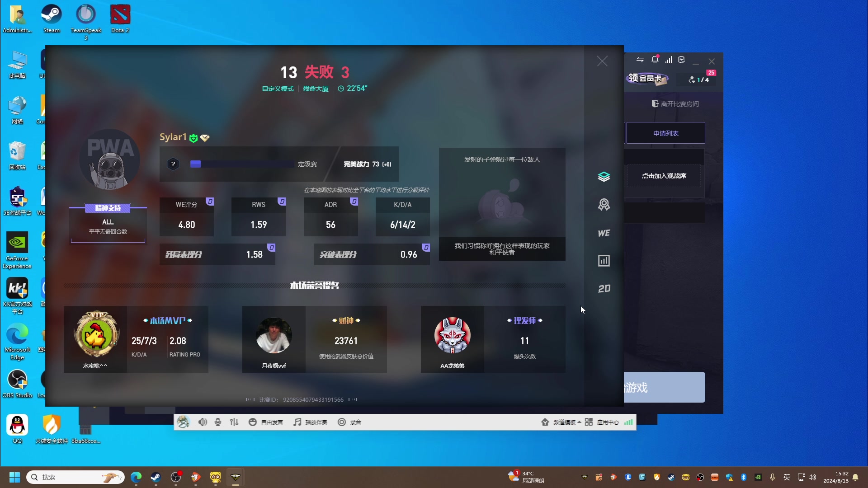Viewport: 868px width, 488px height.
Task: Click the 申请列表 application list button
Action: pos(666,132)
